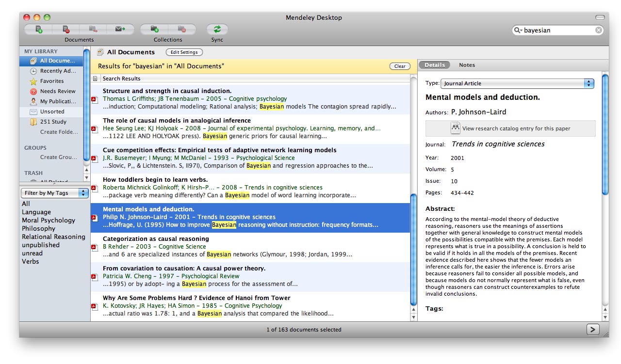Click the Edit Settings button

click(184, 52)
